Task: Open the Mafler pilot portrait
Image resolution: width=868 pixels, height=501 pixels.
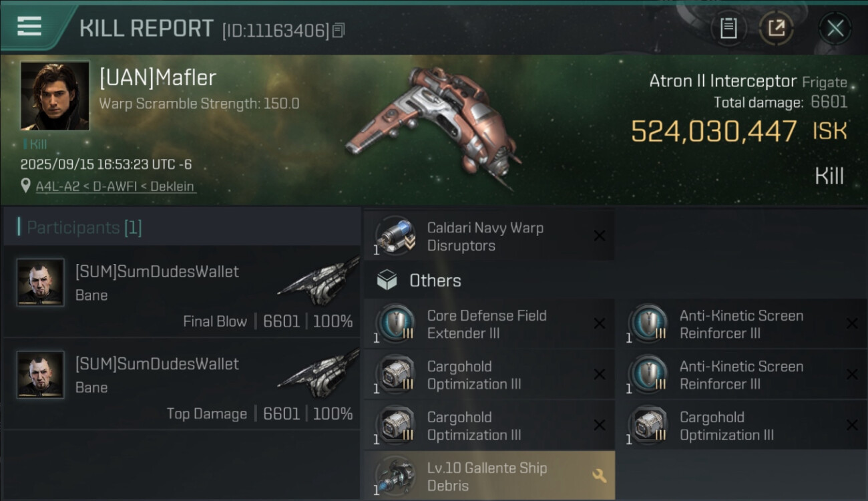Action: 55,95
